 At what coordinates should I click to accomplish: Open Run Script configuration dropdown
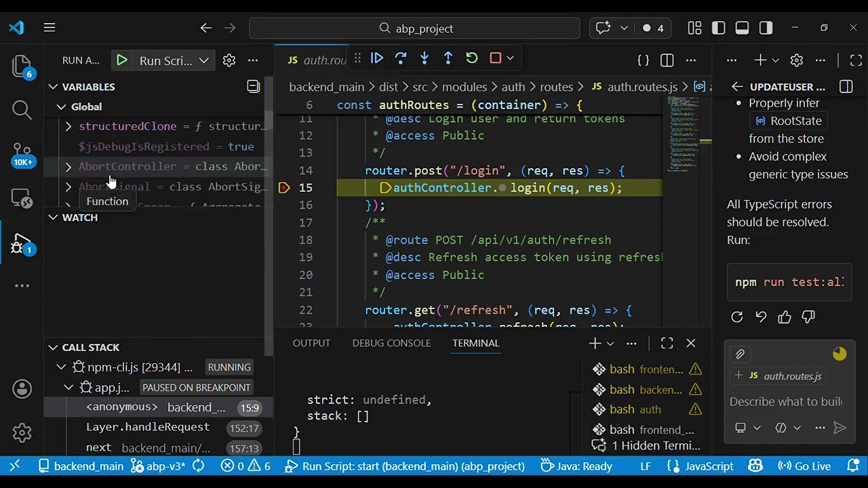click(203, 60)
